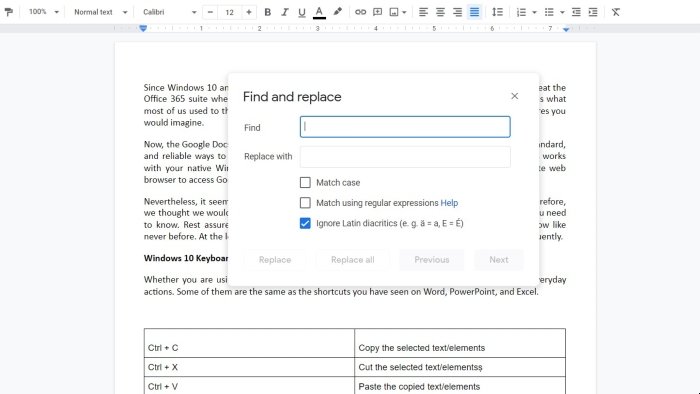Enable Match using regular expressions checkbox
Screen dimensions: 700x394
click(305, 203)
